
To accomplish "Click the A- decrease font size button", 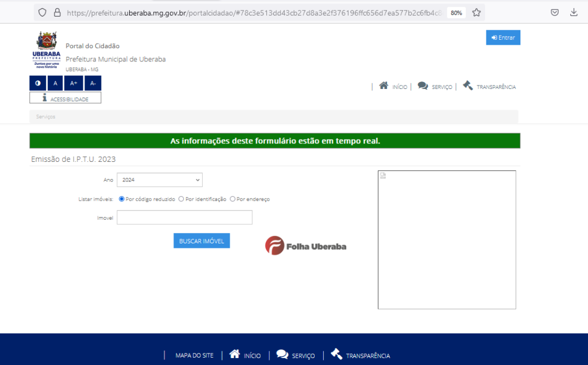I will (x=92, y=83).
